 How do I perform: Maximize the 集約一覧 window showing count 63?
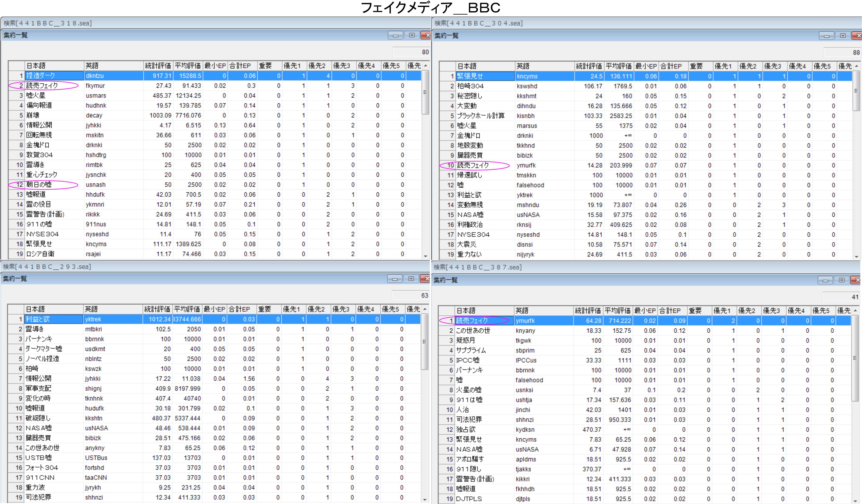point(411,279)
